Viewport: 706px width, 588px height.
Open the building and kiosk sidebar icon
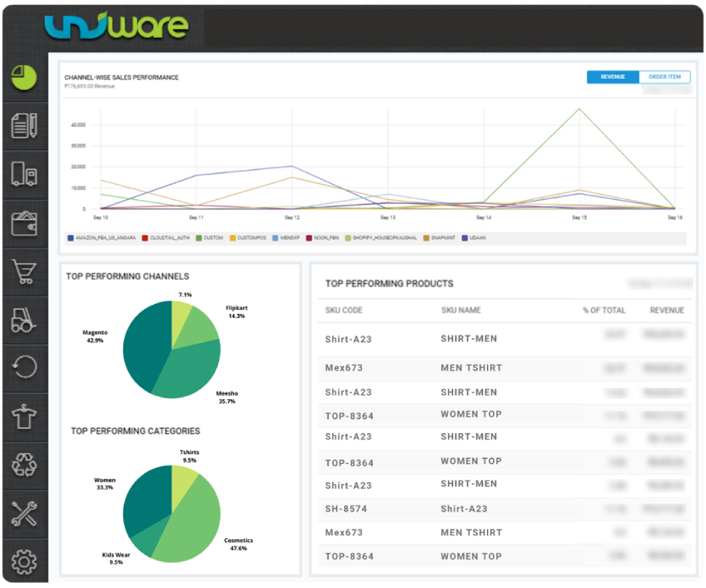24,174
